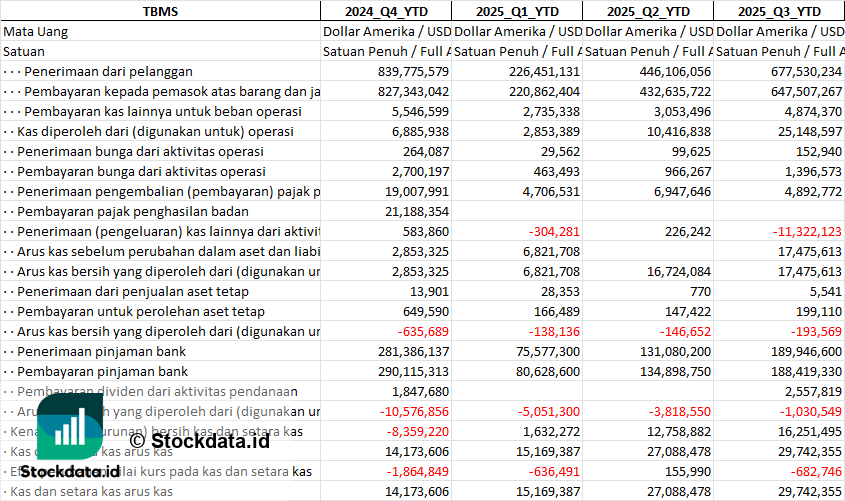
Task: Select the 2025_Q2_YTD column header
Action: (x=648, y=11)
